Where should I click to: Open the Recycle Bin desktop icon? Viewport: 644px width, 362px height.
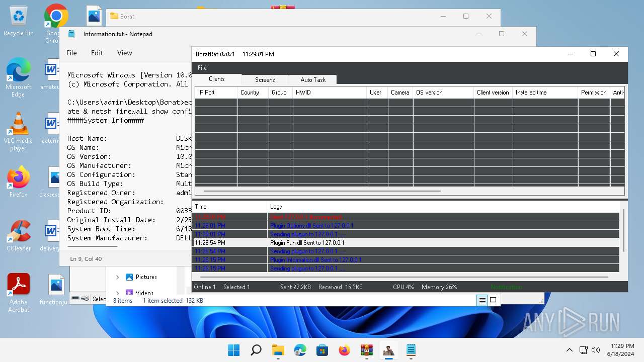[x=19, y=22]
